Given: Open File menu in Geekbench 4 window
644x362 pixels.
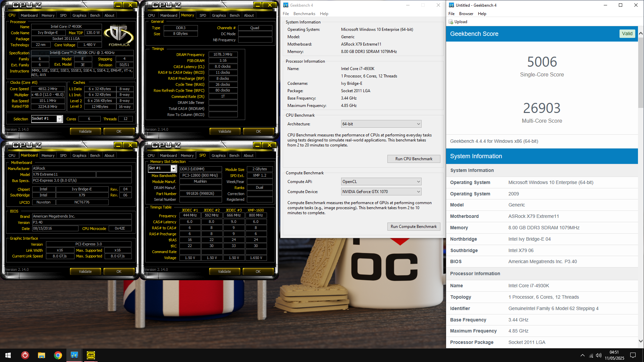Looking at the screenshot, I should click(286, 14).
